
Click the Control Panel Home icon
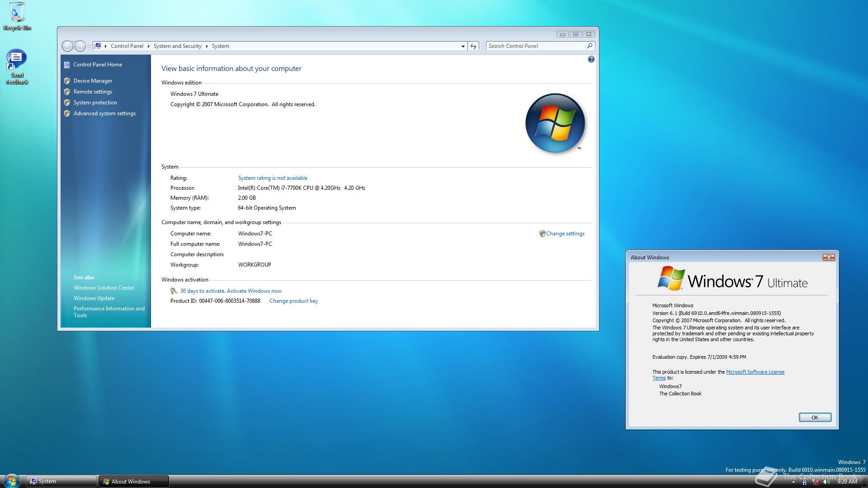point(67,65)
